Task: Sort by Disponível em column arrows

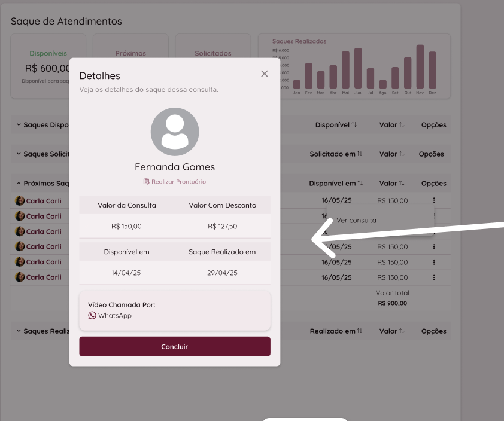Action: (360, 184)
